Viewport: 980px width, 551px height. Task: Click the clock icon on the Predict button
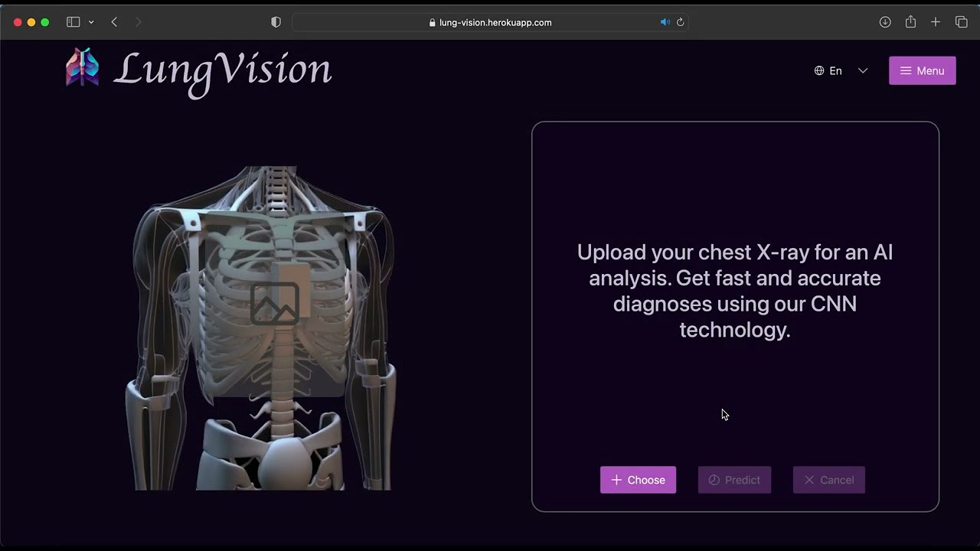coord(714,480)
